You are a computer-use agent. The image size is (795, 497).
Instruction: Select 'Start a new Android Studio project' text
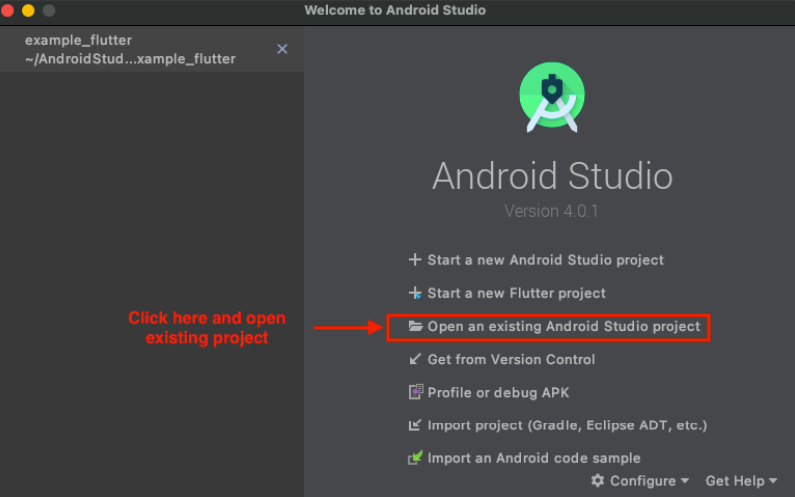click(545, 260)
